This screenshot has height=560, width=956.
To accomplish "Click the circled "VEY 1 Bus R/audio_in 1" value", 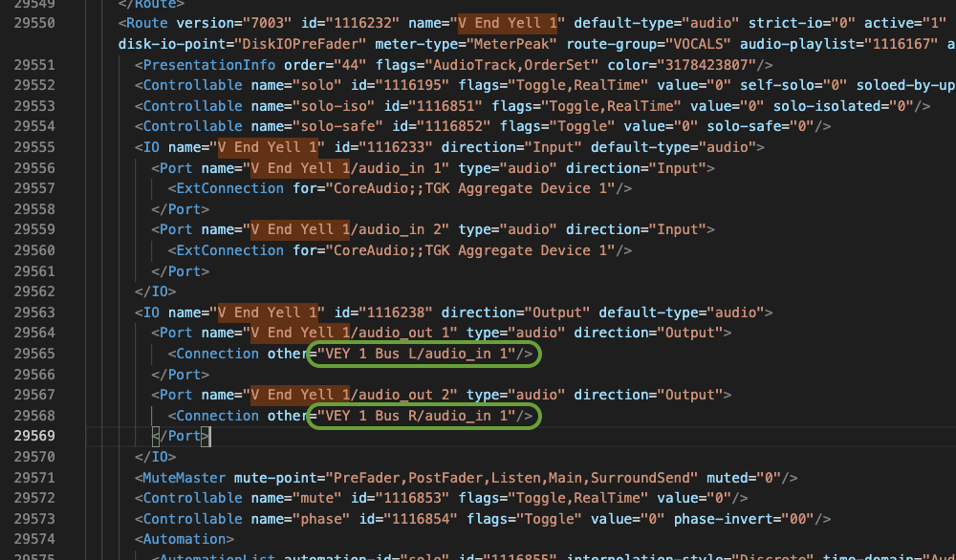I will (x=424, y=416).
